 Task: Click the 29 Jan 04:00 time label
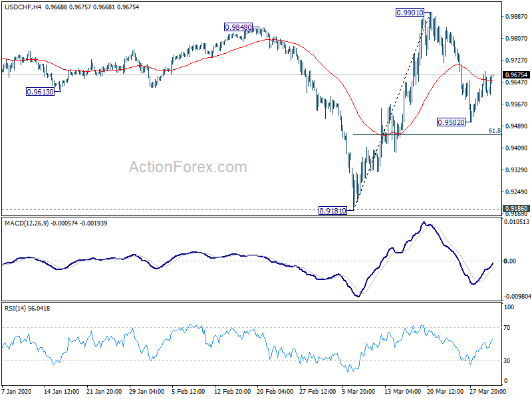(147, 391)
